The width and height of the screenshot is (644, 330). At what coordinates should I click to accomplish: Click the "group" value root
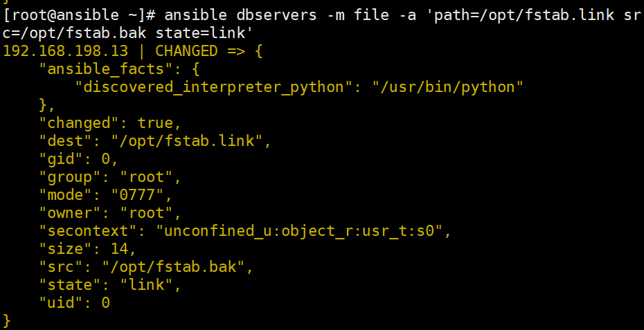click(146, 177)
